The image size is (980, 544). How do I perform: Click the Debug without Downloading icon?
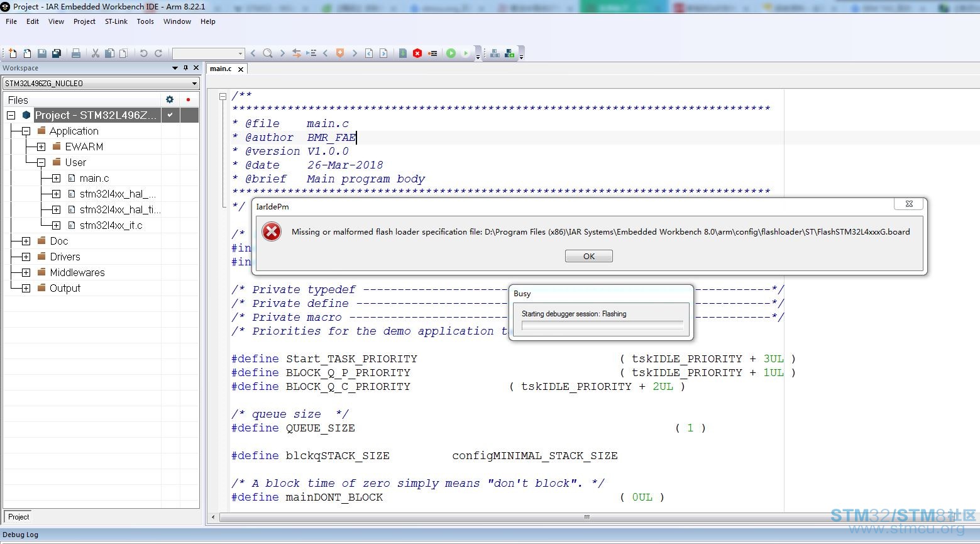(x=466, y=53)
